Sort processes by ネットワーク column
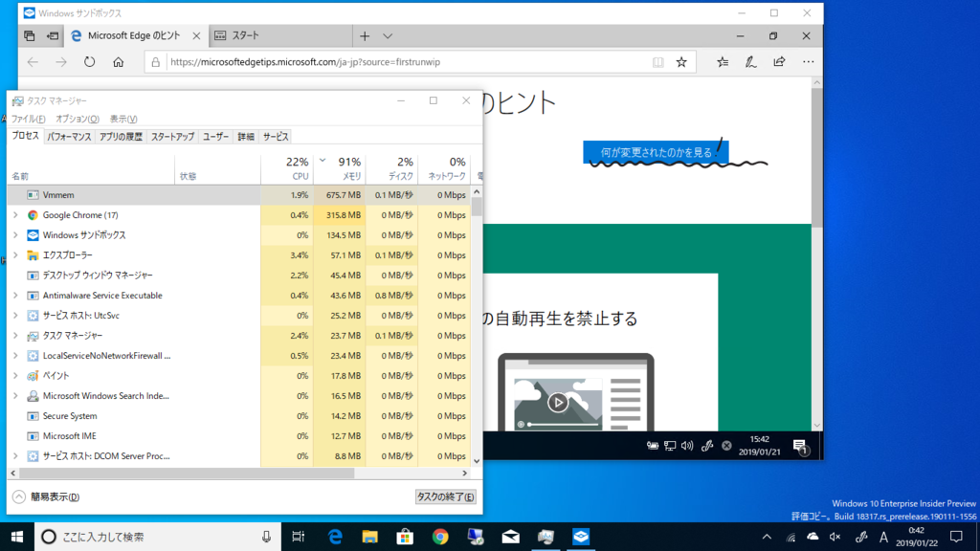Screen dimensions: 980x551 tap(444, 168)
